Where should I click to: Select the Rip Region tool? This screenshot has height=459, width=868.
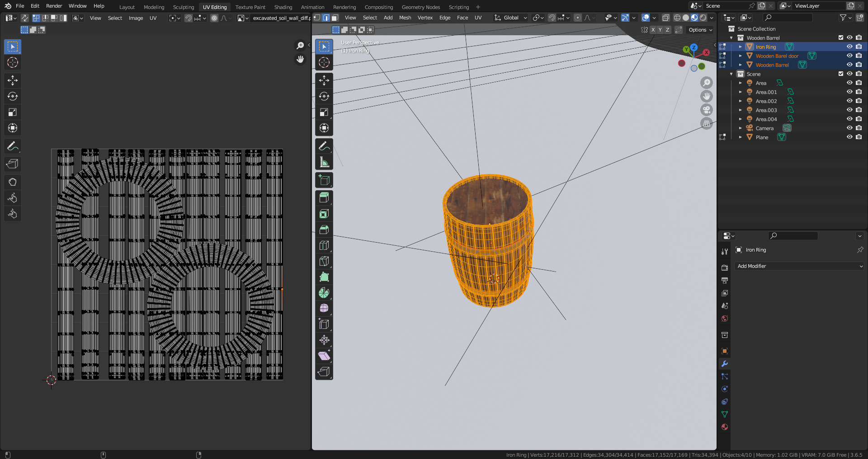[324, 372]
